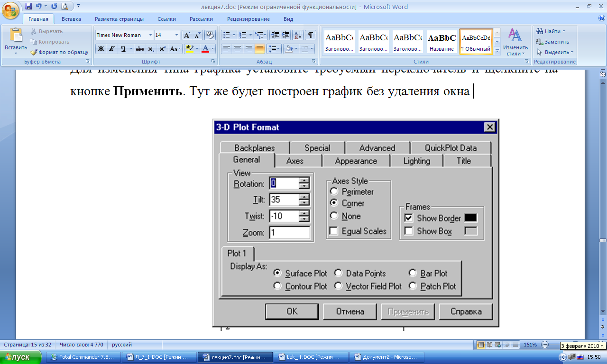This screenshot has height=364, width=607.
Task: Align text left
Action: [227, 48]
